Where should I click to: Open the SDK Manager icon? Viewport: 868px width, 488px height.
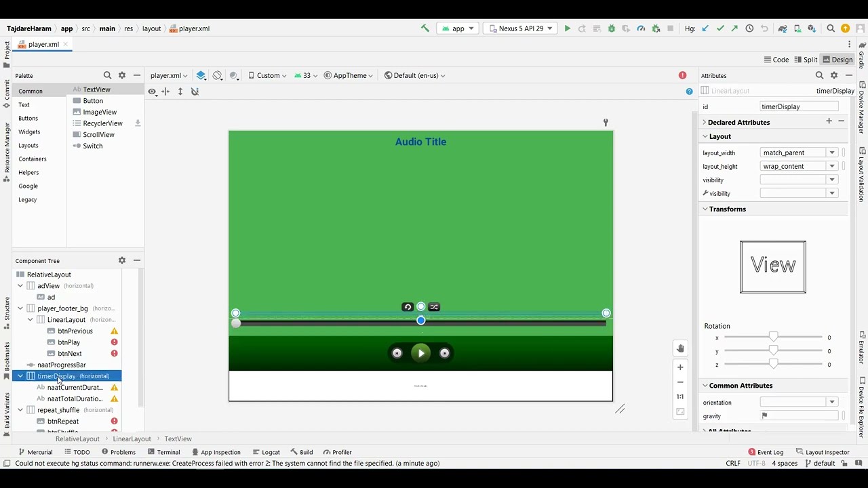(x=812, y=28)
